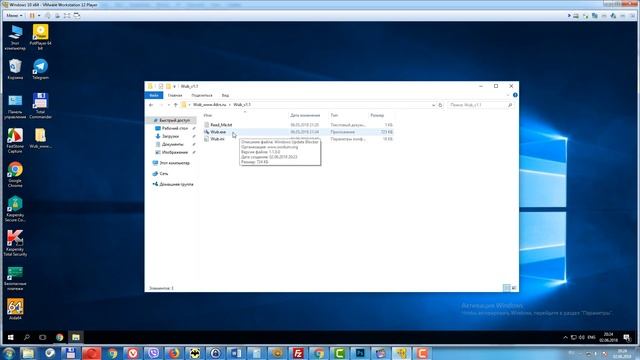
Task: Select Документы in navigation pane
Action: pos(172,144)
